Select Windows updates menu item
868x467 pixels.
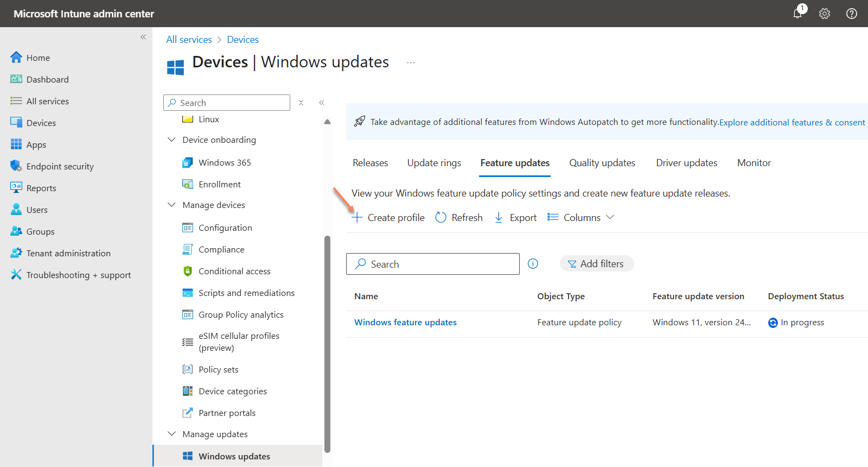pyautogui.click(x=238, y=456)
